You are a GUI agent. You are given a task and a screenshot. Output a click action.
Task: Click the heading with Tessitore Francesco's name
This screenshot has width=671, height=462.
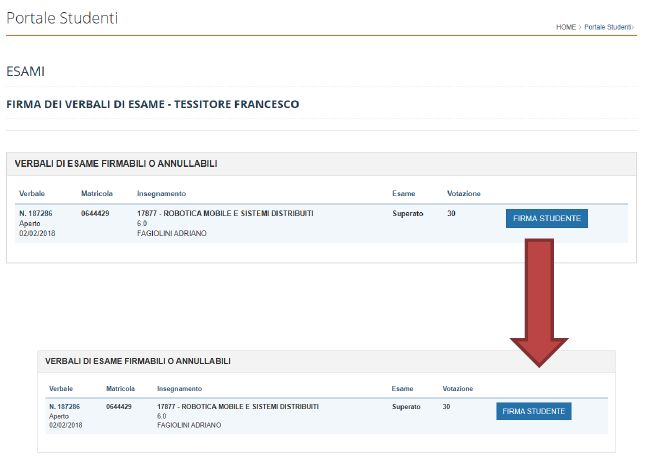153,104
